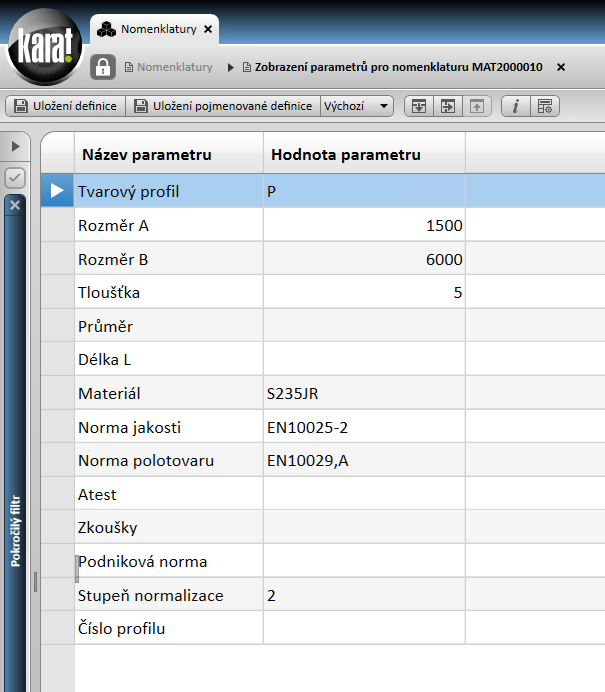Click the row header of Materiál
Viewport: 605px width, 692px height.
coord(57,394)
